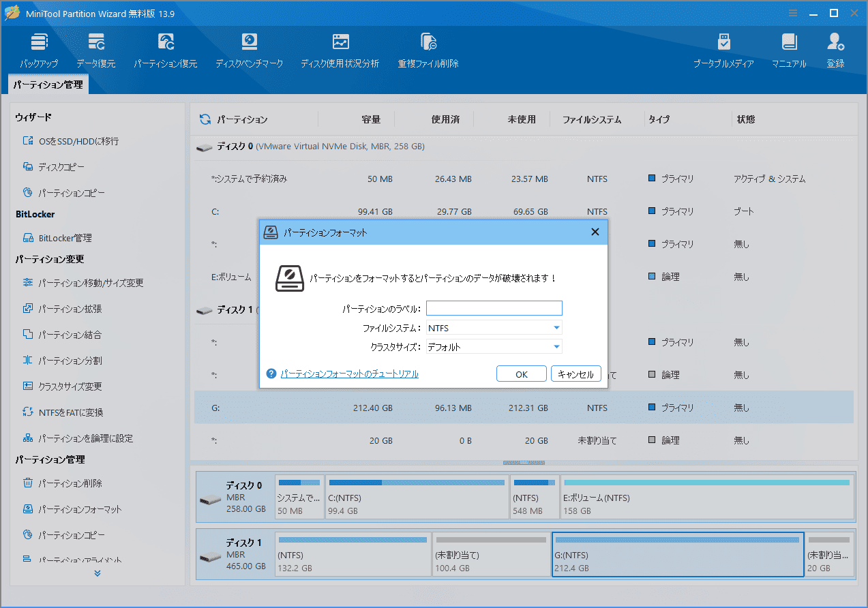Choose パーティションを論理に設定 in sidebar
Viewport: 868px width, 608px height.
[x=77, y=438]
